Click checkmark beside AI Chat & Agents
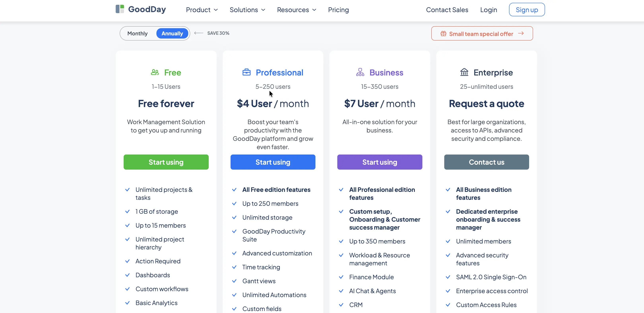Image resolution: width=644 pixels, height=313 pixels. point(341,291)
